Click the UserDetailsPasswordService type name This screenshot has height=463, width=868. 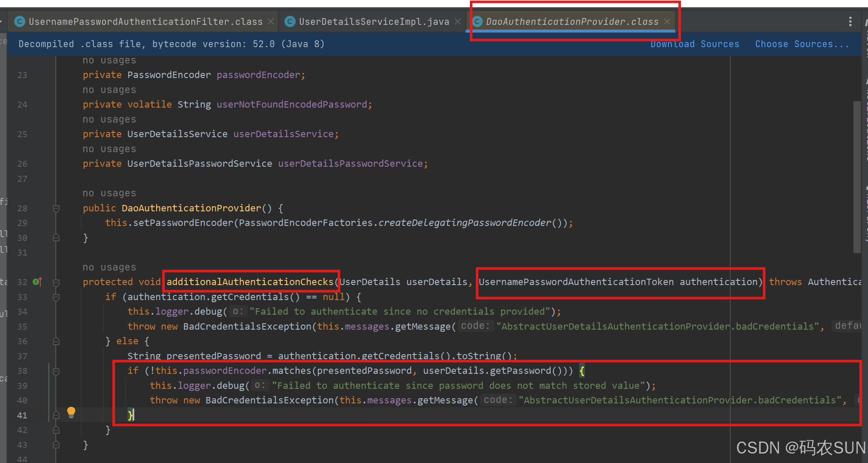(200, 163)
